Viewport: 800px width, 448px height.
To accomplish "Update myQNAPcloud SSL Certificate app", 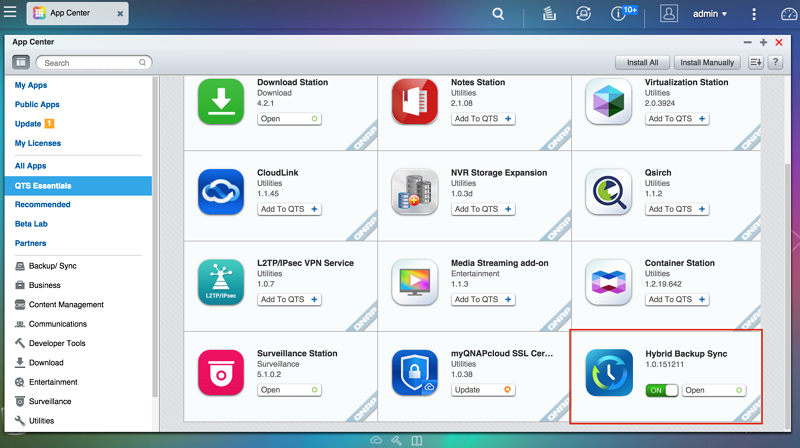I will [x=483, y=390].
